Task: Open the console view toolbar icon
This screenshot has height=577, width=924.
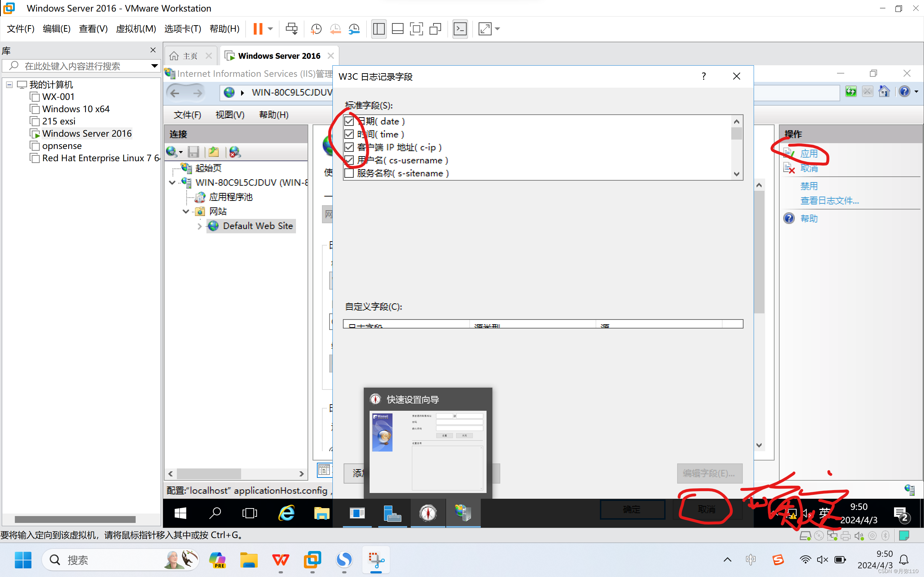Action: (x=460, y=29)
